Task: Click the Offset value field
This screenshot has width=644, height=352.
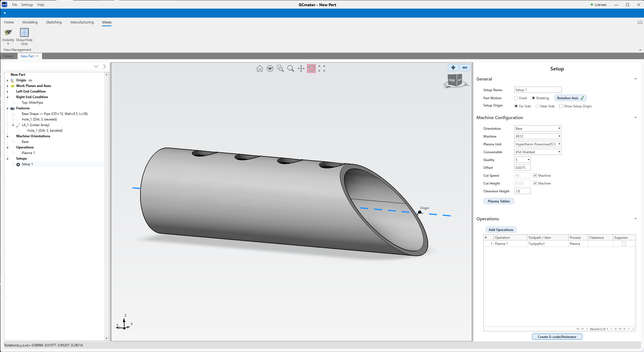Action: point(522,168)
